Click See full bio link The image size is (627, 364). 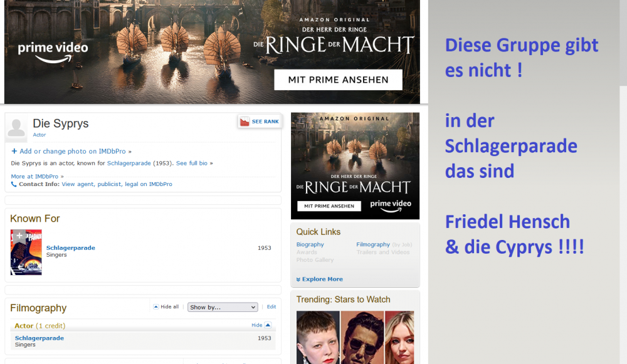(192, 163)
